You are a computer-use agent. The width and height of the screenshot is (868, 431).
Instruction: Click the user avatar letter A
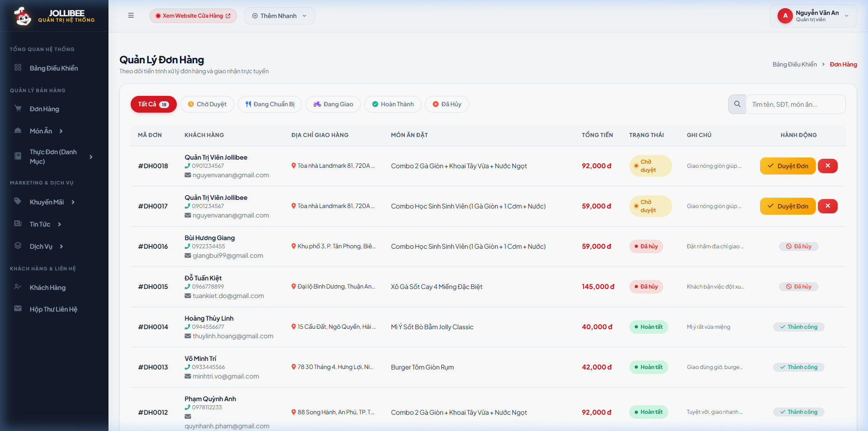pos(785,16)
